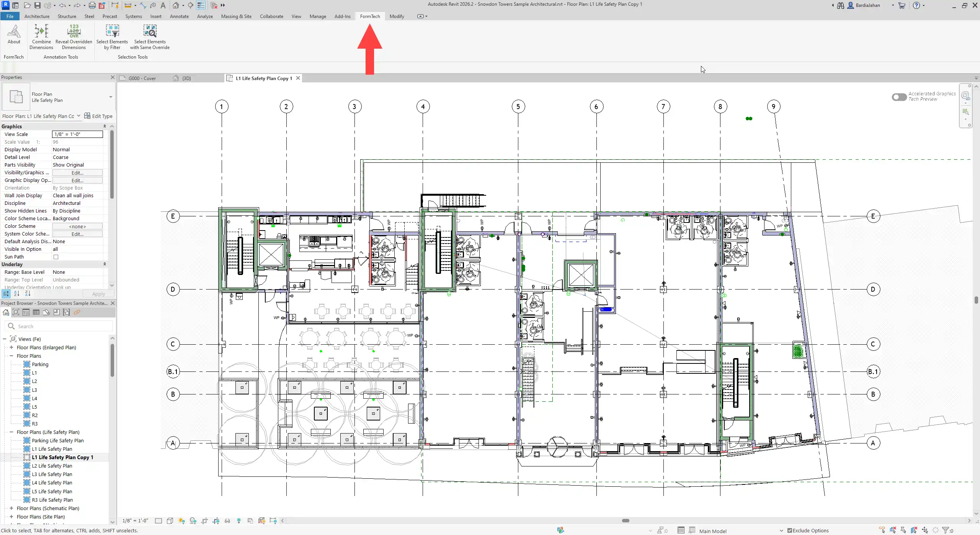Screen dimensions: 980x535
Task: Switch to the Annotate ribbon tab
Action: (179, 16)
